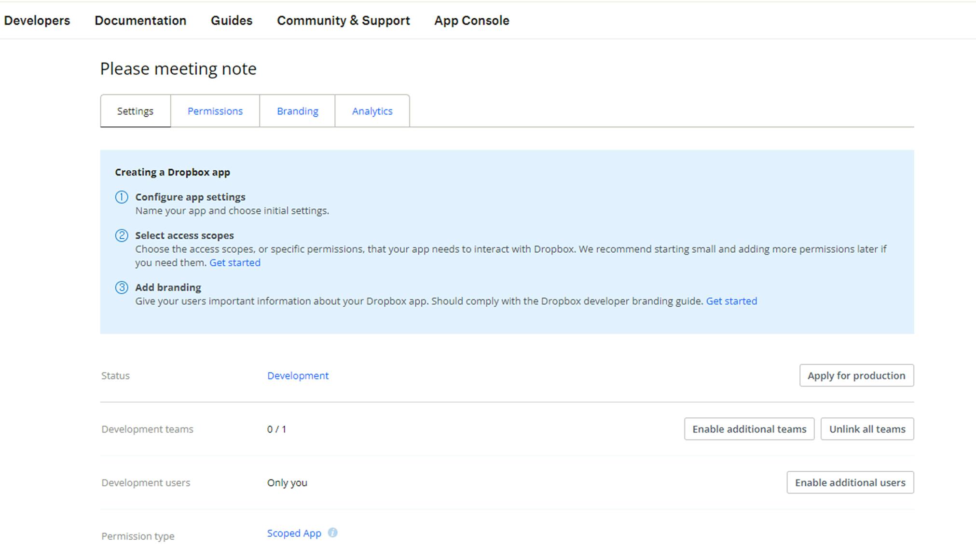
Task: Open App Console in navigation
Action: coord(471,20)
